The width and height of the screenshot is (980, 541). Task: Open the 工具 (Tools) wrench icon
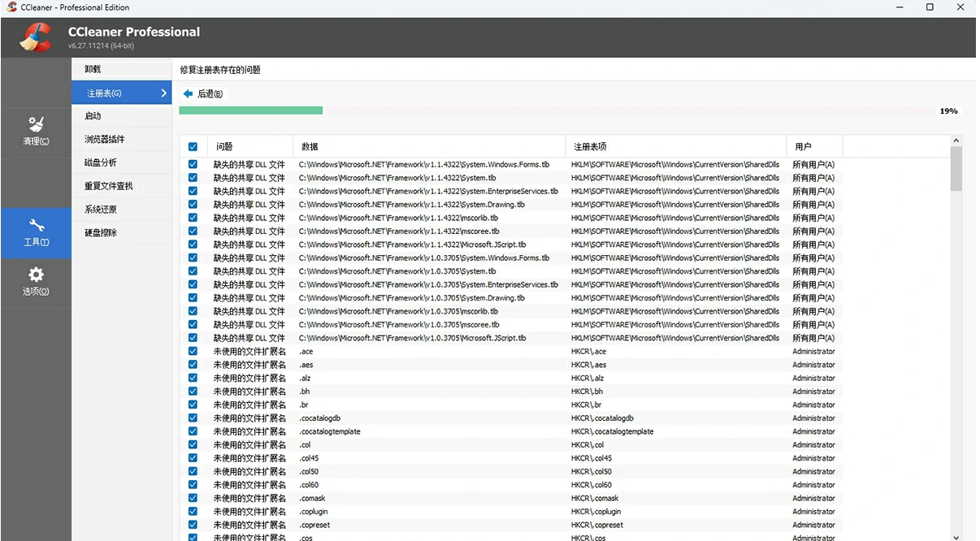(x=36, y=225)
